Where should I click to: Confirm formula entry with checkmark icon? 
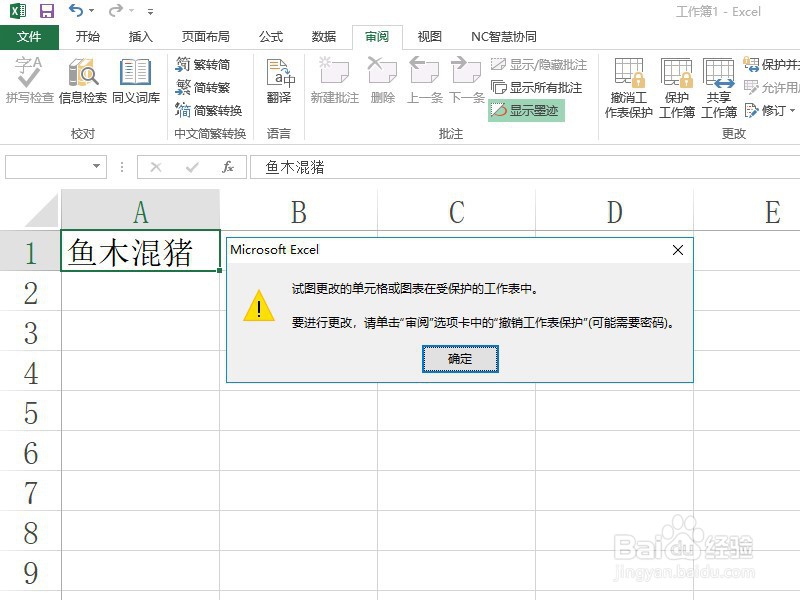pyautogui.click(x=192, y=167)
